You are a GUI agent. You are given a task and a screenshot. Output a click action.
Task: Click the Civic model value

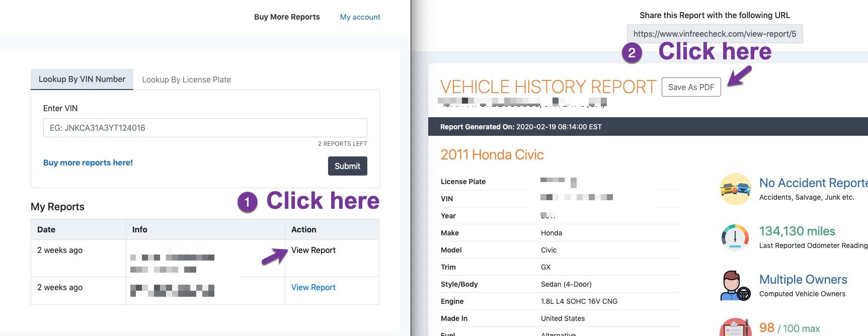(x=549, y=250)
